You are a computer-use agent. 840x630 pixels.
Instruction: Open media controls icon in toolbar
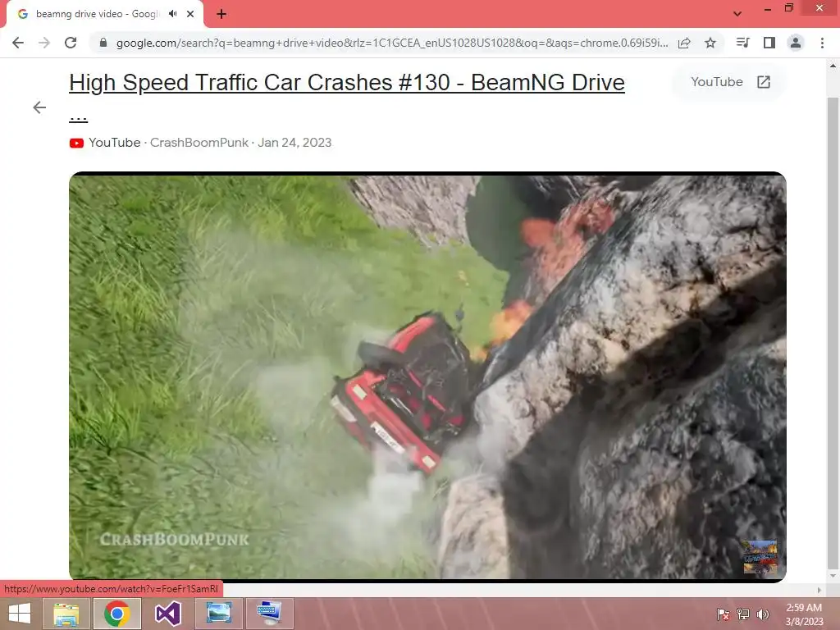pos(742,43)
